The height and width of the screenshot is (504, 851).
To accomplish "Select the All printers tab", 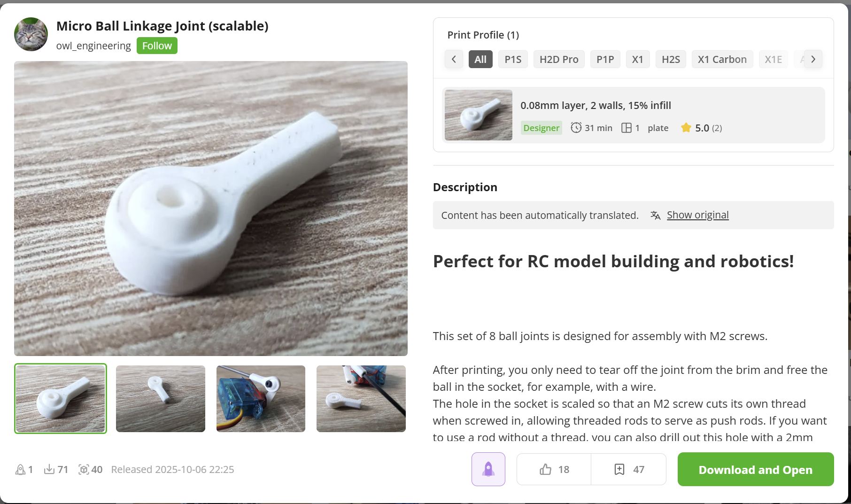I will pos(480,59).
